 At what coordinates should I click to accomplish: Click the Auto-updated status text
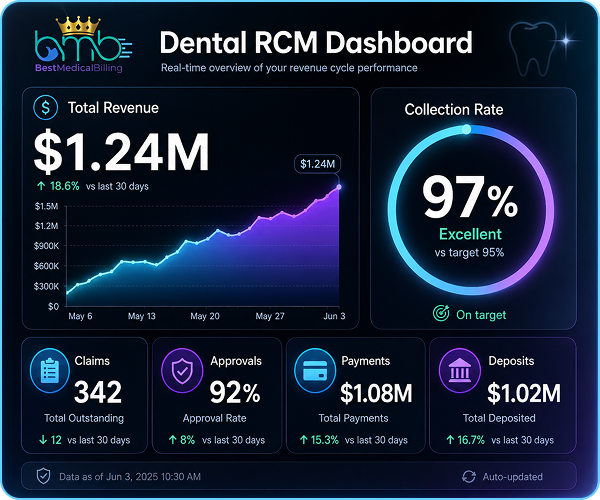click(x=512, y=477)
